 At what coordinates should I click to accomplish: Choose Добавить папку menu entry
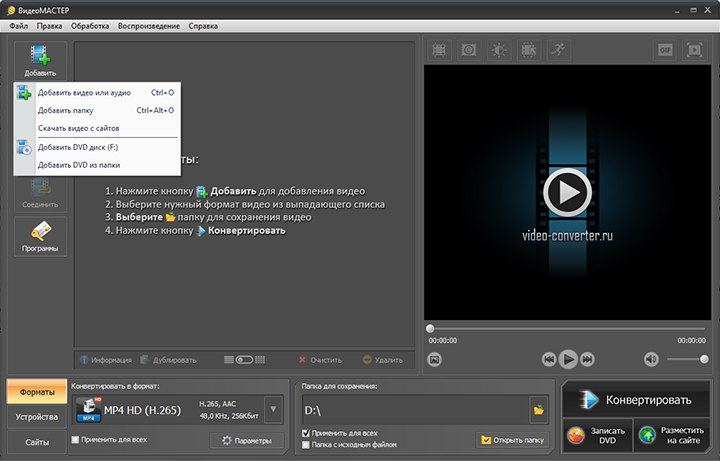click(x=97, y=110)
